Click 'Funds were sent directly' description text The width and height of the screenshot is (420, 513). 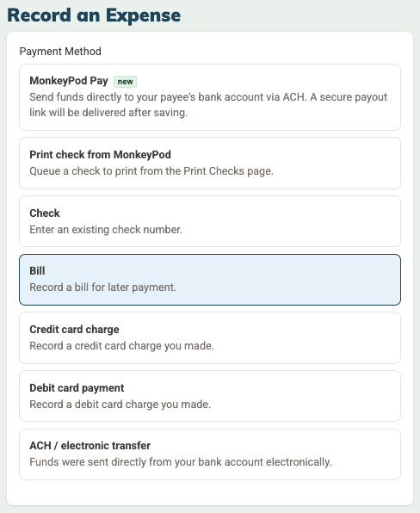pos(181,462)
